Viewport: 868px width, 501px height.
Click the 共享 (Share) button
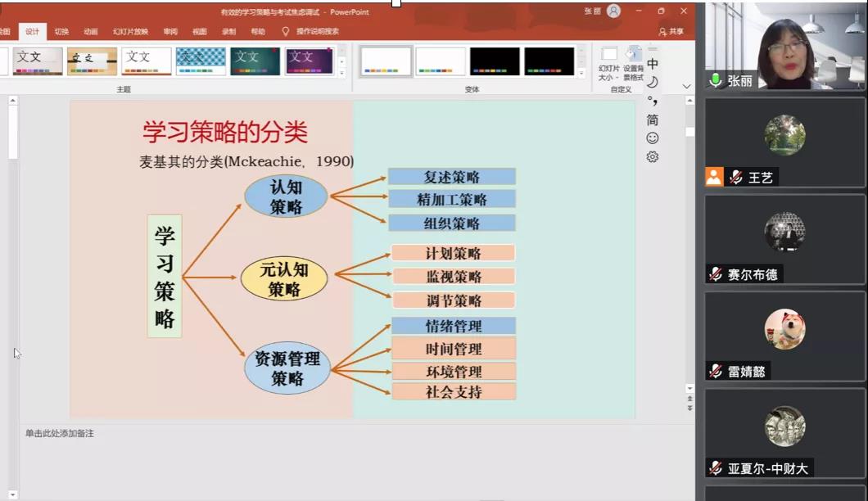click(x=671, y=32)
